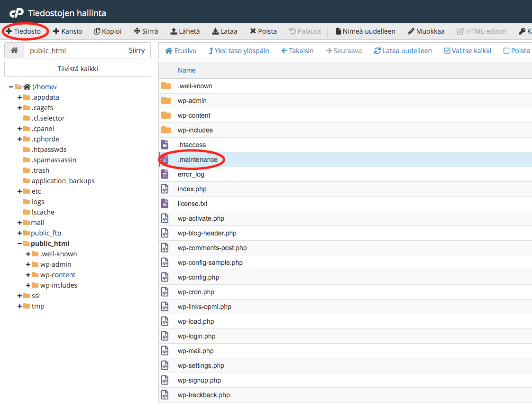Image resolution: width=532 pixels, height=403 pixels.
Task: Download with the Lataa button
Action: click(x=225, y=31)
